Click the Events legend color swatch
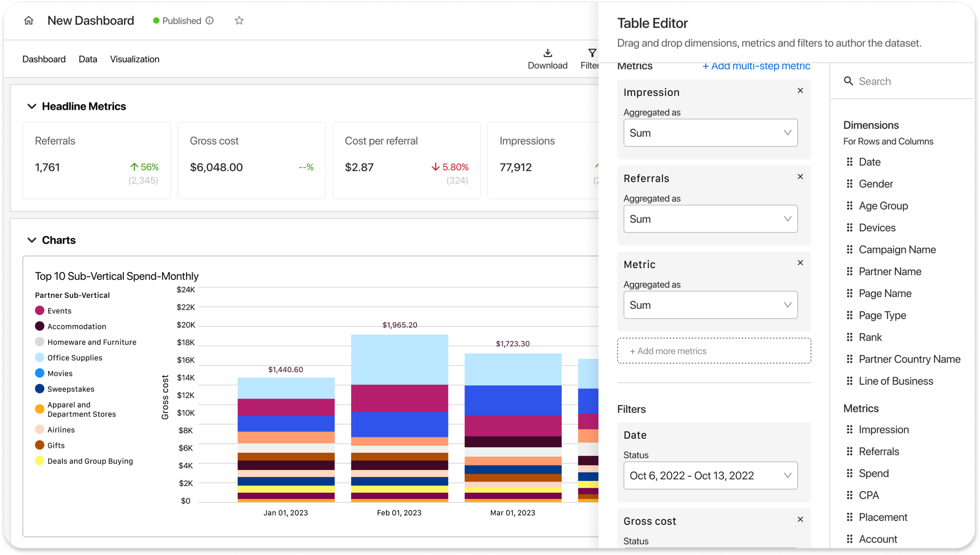 (40, 310)
